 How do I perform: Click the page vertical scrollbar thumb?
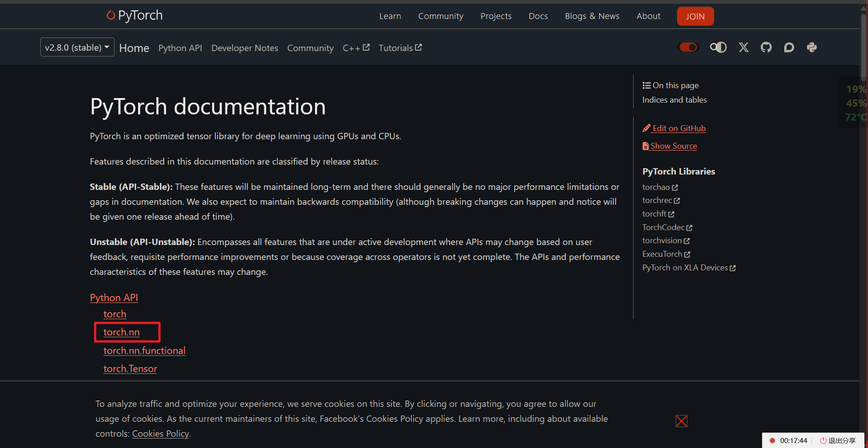pyautogui.click(x=863, y=47)
